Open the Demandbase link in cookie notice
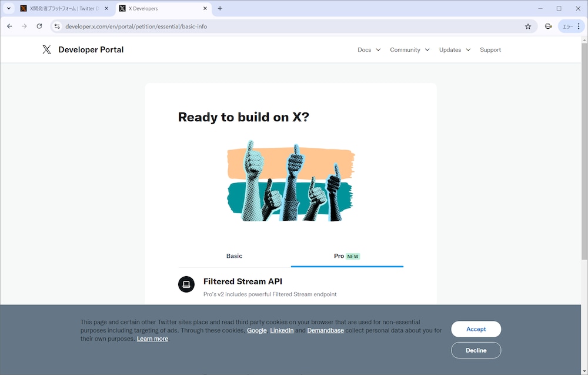The image size is (588, 375). click(x=326, y=330)
